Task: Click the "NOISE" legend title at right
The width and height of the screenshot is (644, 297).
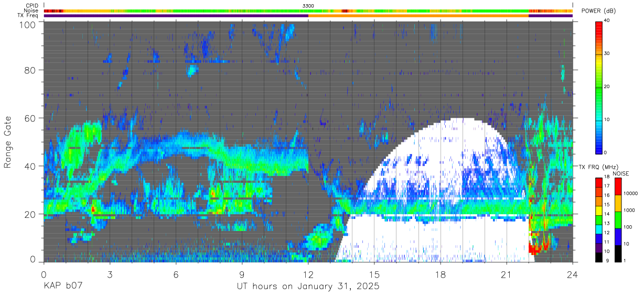Action: (620, 173)
